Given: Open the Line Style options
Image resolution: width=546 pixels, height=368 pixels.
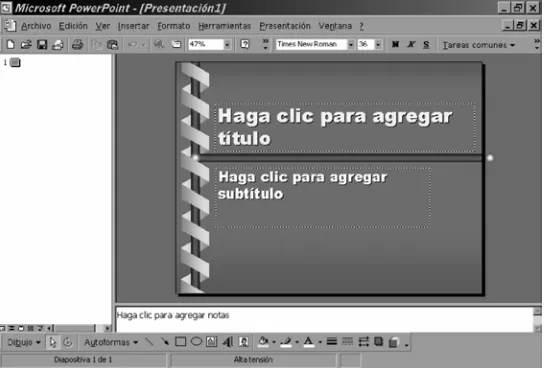Looking at the screenshot, I should coord(332,342).
